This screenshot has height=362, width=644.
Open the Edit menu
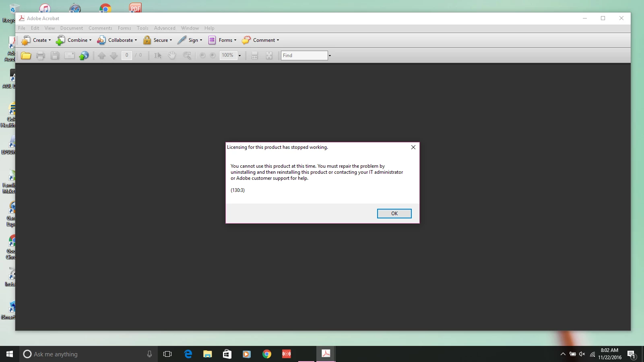coord(35,28)
